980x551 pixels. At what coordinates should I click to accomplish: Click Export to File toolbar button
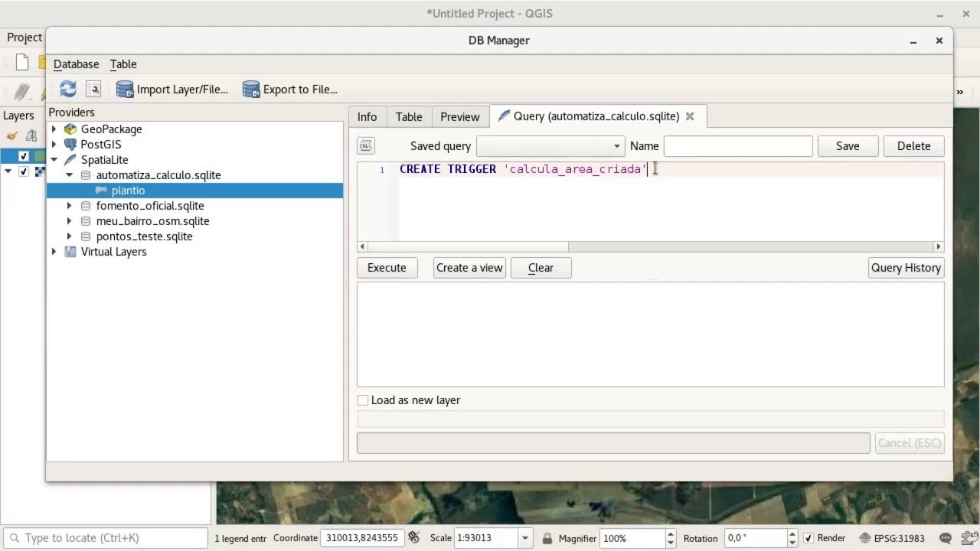coord(290,90)
